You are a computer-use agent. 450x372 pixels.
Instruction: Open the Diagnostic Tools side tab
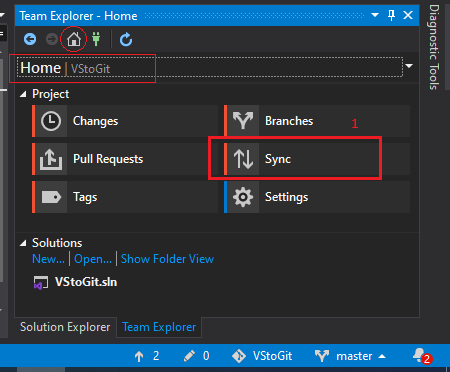click(434, 47)
